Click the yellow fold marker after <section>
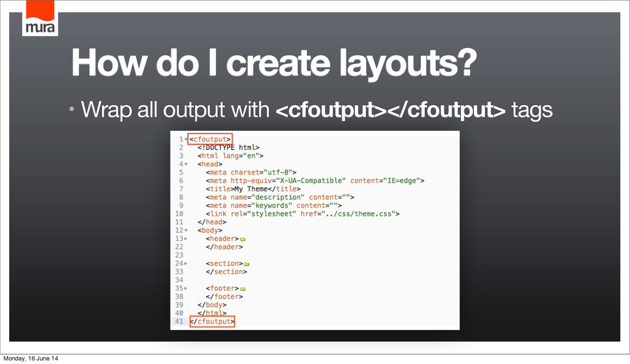The image size is (630, 364). point(247,264)
